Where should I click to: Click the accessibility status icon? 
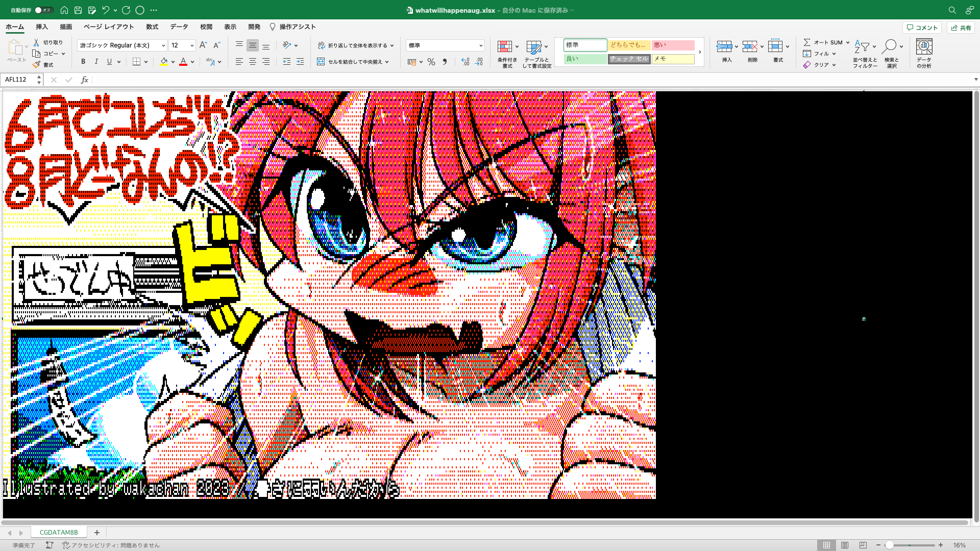point(66,545)
